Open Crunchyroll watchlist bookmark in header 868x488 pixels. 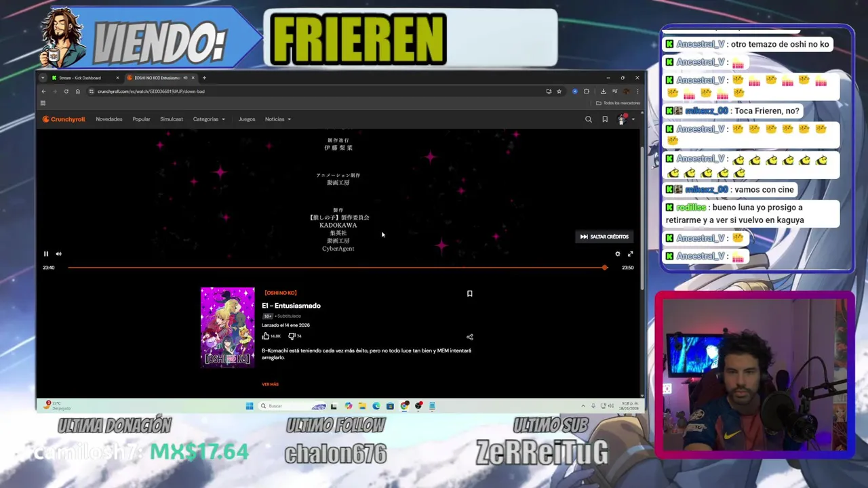tap(605, 119)
